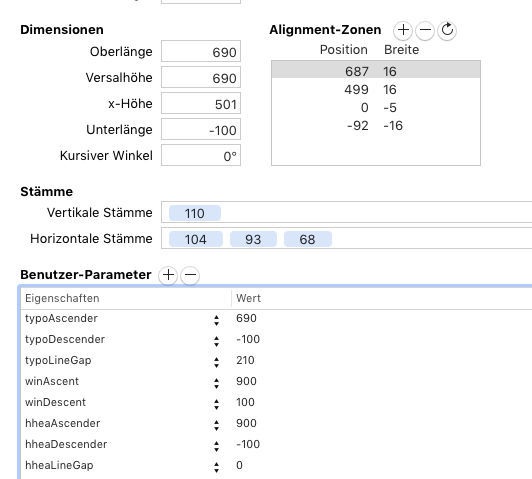Remove the selected Benutzer-Parameter

point(190,275)
